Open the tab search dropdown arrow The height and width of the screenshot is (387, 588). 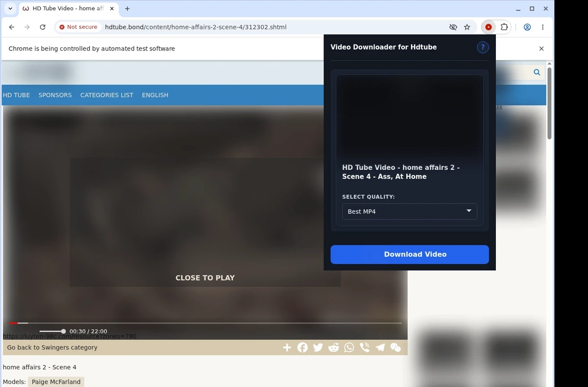click(x=10, y=8)
